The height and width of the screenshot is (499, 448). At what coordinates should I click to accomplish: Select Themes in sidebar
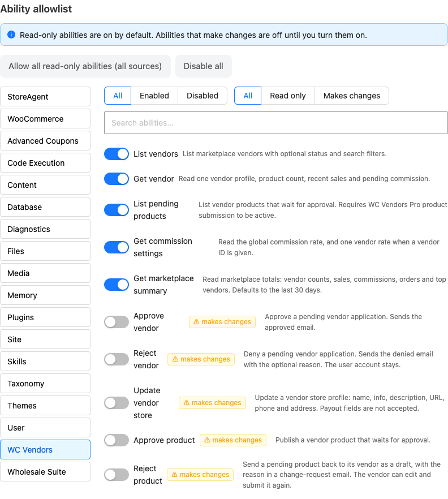45,406
